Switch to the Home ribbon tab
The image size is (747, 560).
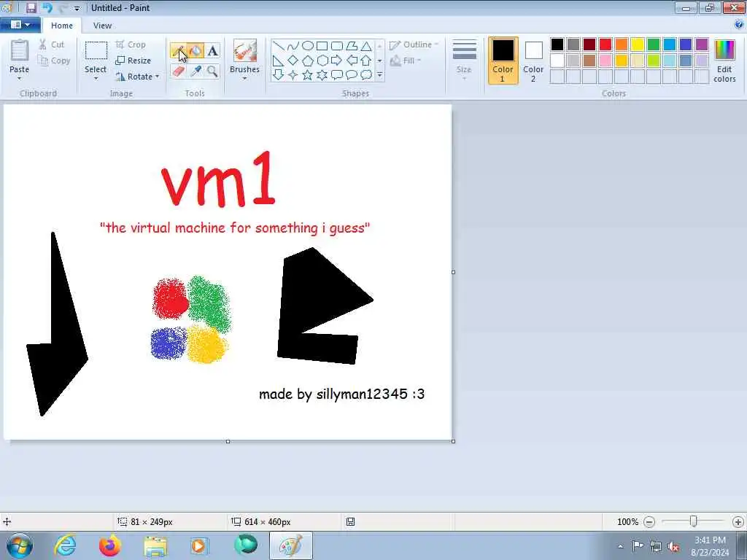[x=62, y=26]
